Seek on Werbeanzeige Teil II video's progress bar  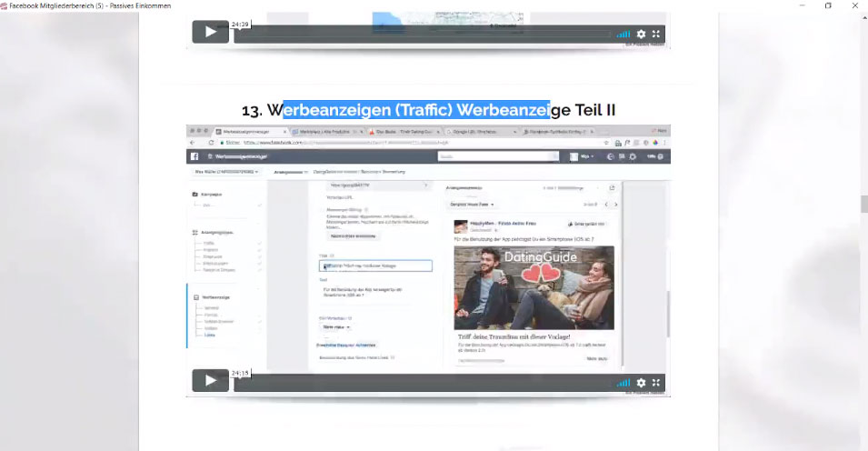coord(422,383)
